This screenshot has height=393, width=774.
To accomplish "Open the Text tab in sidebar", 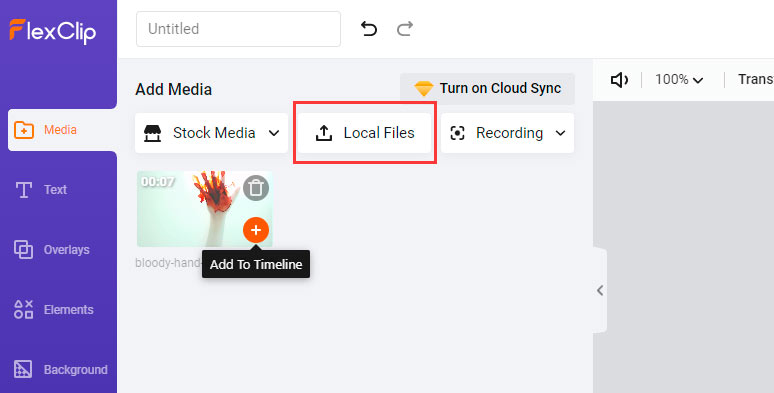I will 41,190.
